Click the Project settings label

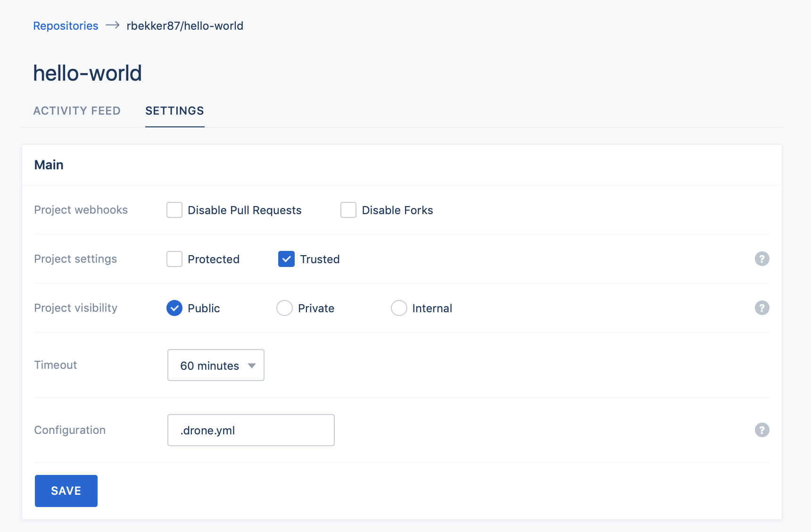coord(75,259)
